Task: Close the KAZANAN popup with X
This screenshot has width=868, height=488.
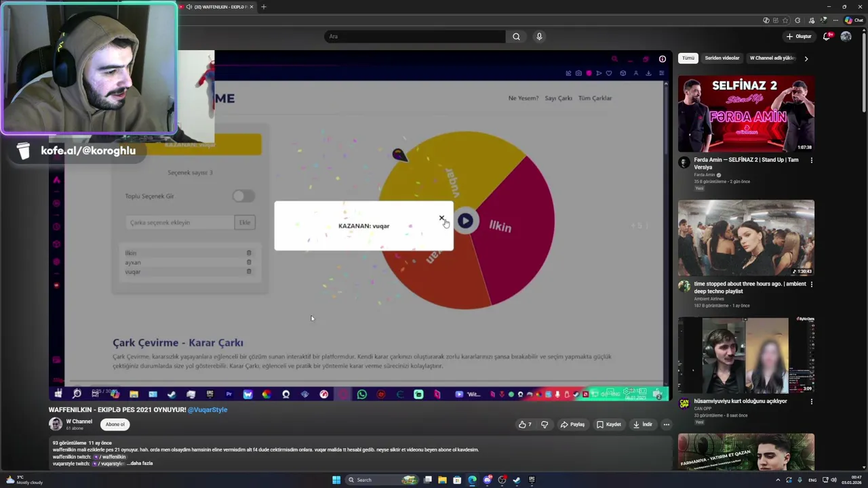Action: tap(441, 218)
